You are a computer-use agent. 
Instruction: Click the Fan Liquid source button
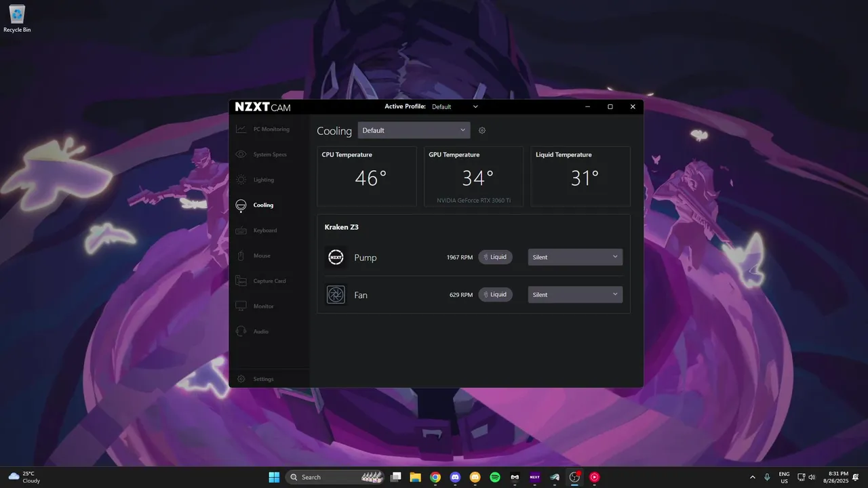pos(495,295)
